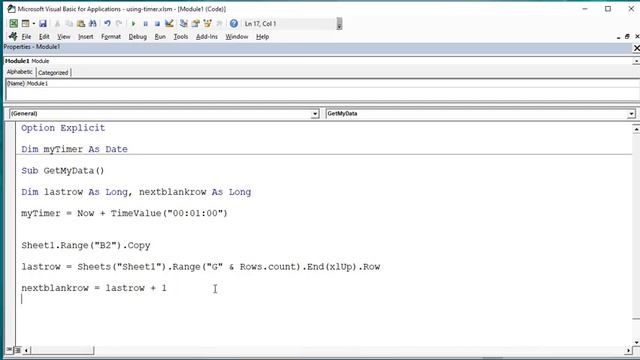Click the Redo toolbar icon
Viewport: 640px width, 360px height.
click(119, 24)
